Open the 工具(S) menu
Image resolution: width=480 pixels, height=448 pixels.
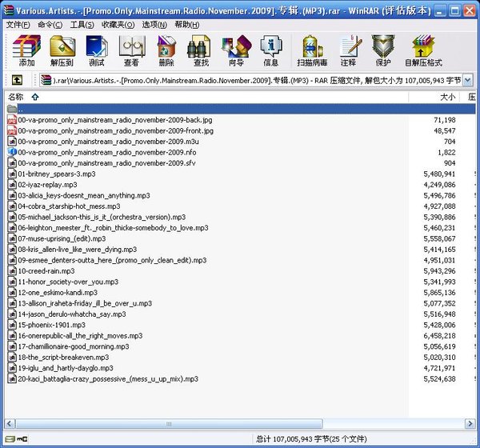point(82,25)
